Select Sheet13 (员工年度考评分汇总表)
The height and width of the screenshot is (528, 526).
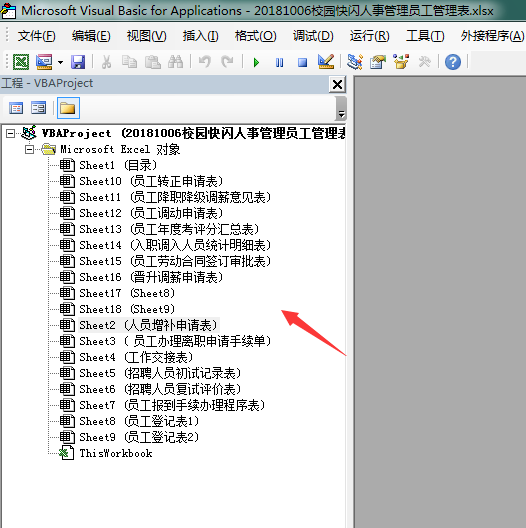(169, 229)
